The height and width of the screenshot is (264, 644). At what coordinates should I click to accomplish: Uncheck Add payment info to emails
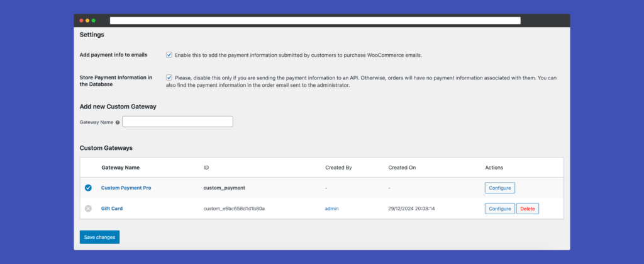pos(169,55)
